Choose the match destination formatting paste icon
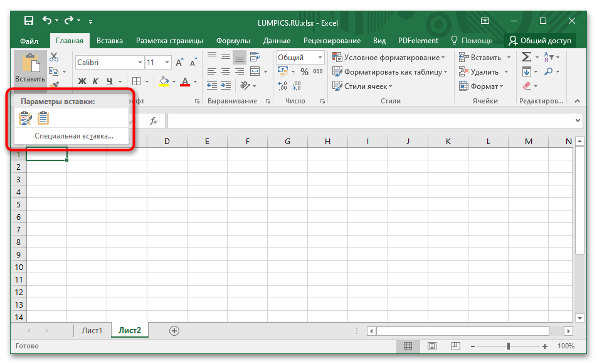Viewport: 597px width, 364px height. tap(43, 118)
